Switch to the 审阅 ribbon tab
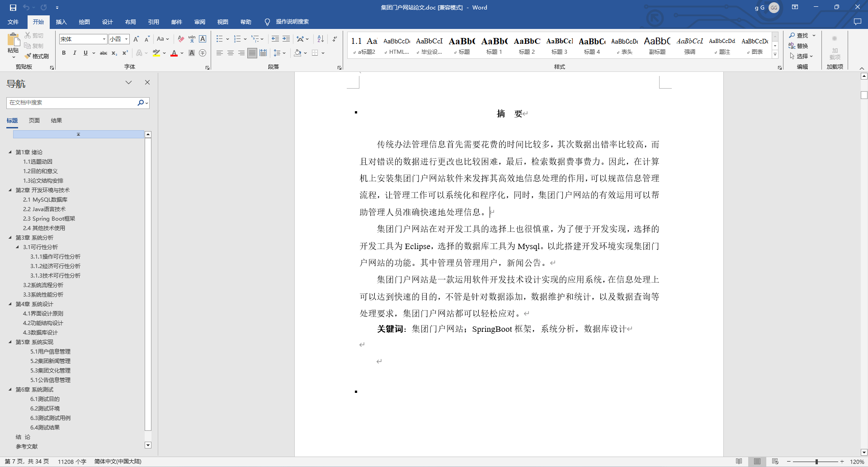This screenshot has width=868, height=467. click(x=199, y=22)
